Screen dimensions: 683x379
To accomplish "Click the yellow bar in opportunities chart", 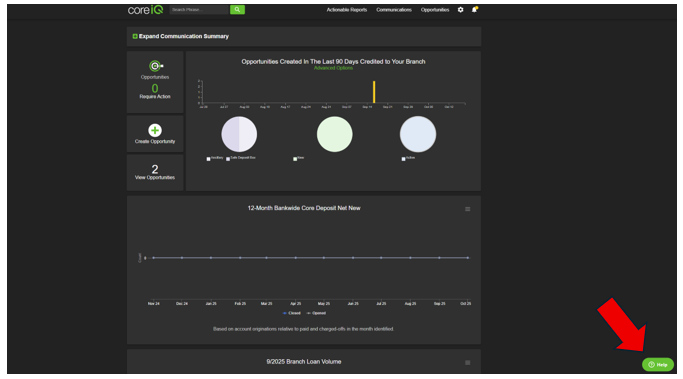I will point(374,92).
